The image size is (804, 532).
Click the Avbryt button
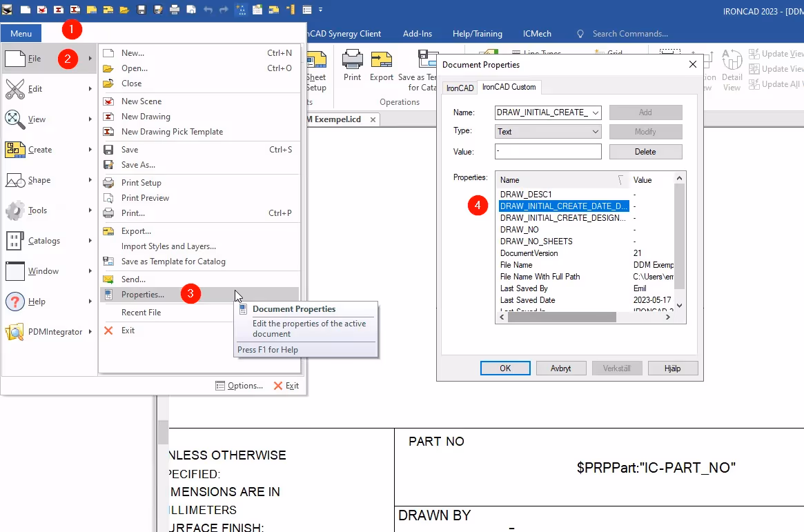(x=561, y=368)
